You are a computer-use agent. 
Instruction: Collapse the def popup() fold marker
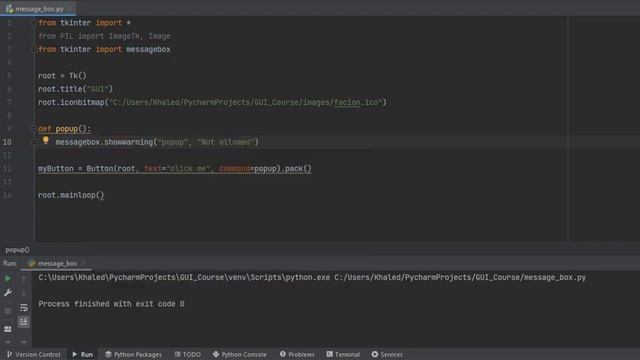[x=34, y=129]
